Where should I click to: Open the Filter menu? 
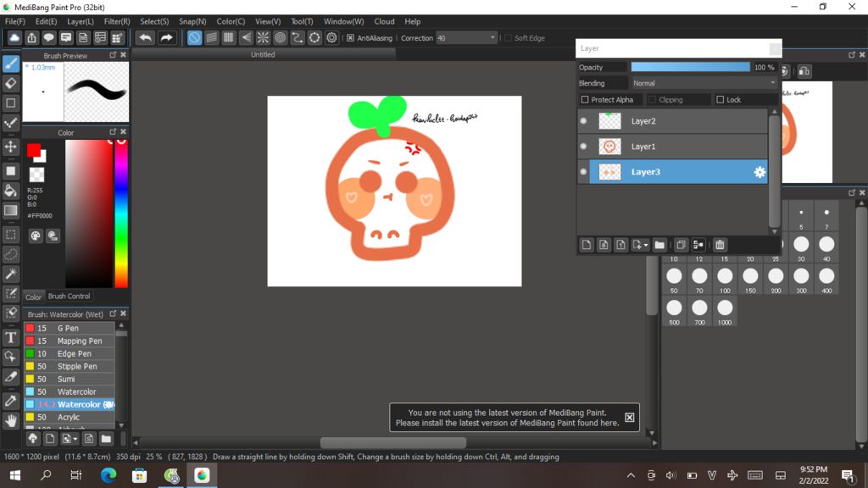pyautogui.click(x=117, y=21)
